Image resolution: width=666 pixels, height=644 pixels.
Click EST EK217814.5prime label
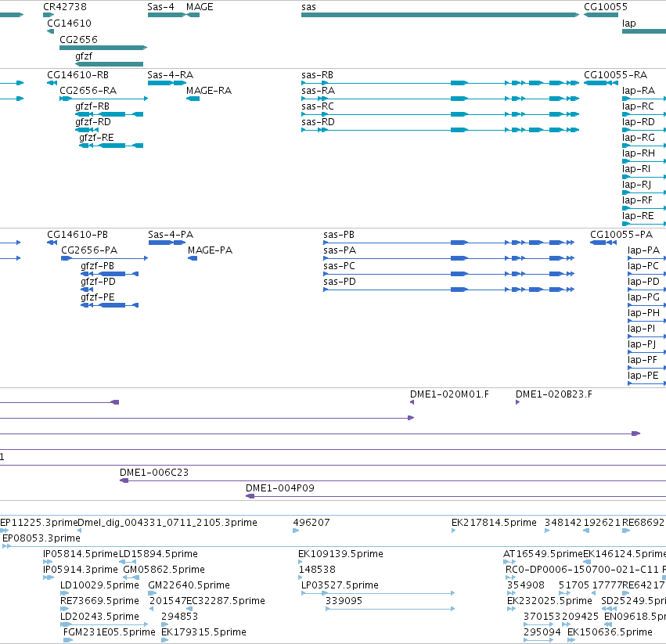click(x=494, y=523)
